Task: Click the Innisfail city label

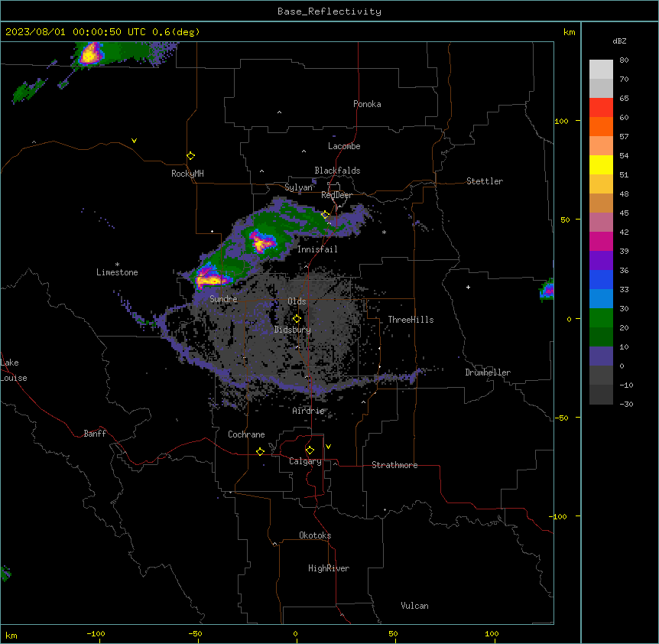Action: pos(317,249)
